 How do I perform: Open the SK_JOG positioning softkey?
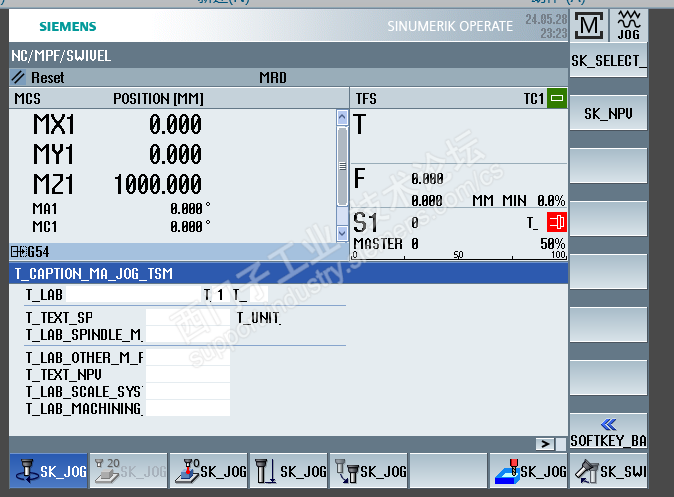(x=368, y=471)
